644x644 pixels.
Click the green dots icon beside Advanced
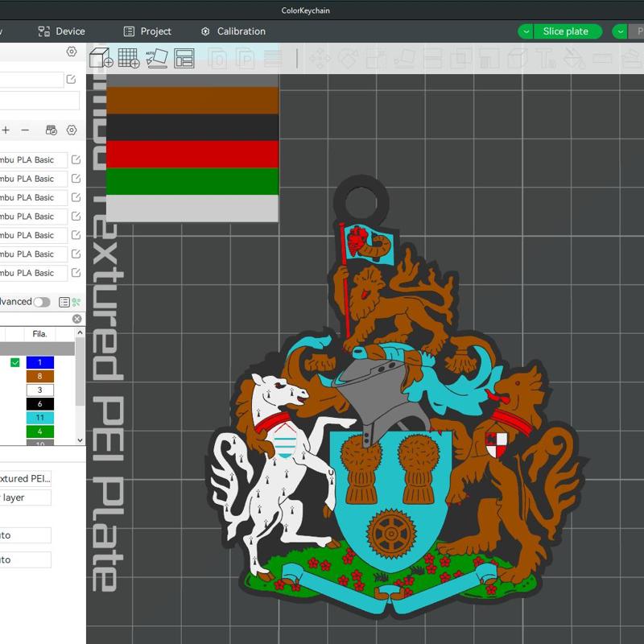pyautogui.click(x=76, y=303)
